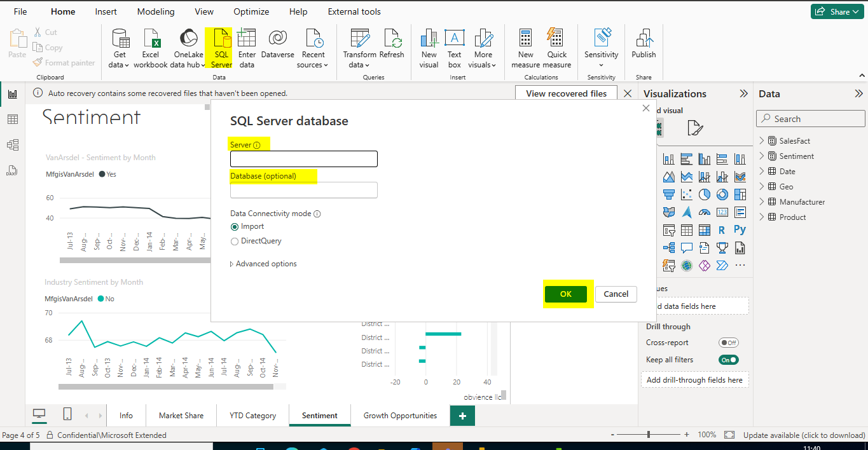
Task: Switch to Report view in left sidebar
Action: 12,95
